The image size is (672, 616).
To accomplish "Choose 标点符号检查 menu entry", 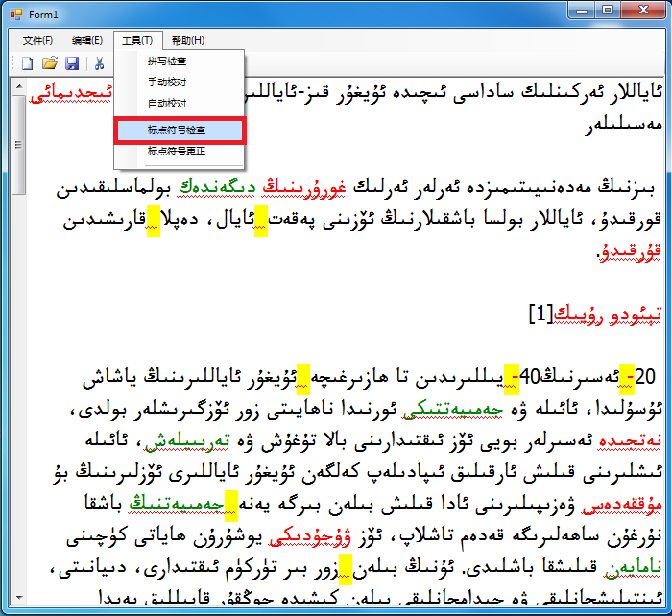I will pos(180,130).
